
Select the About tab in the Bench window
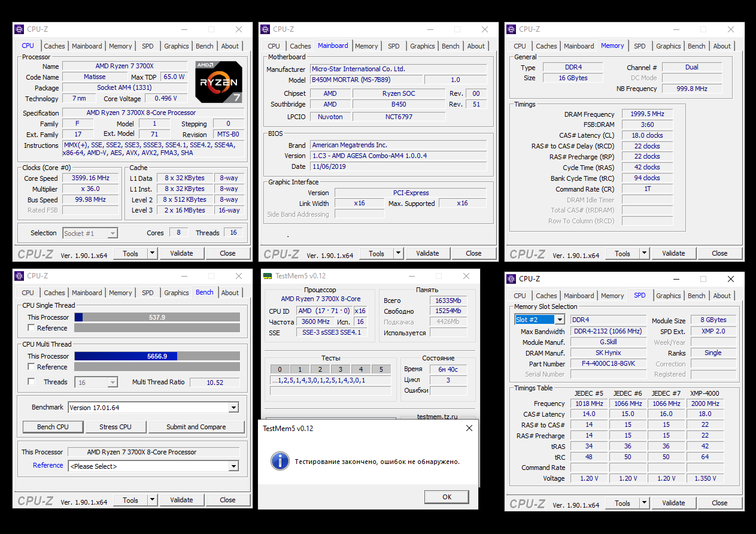tap(230, 293)
